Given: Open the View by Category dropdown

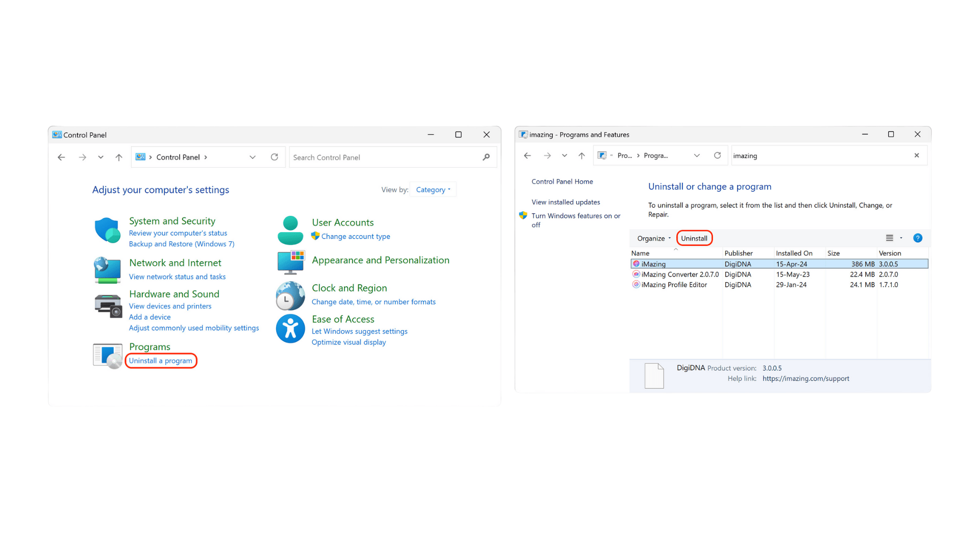Looking at the screenshot, I should pyautogui.click(x=433, y=190).
